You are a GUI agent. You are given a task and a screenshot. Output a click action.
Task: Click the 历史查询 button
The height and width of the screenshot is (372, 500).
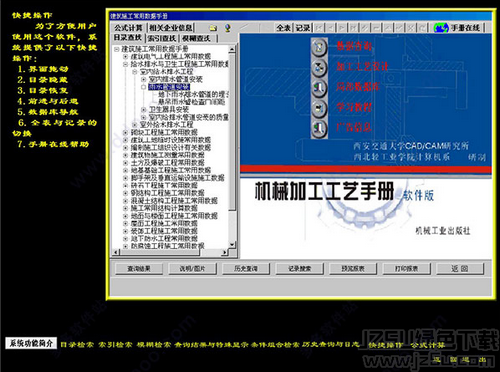[246, 268]
